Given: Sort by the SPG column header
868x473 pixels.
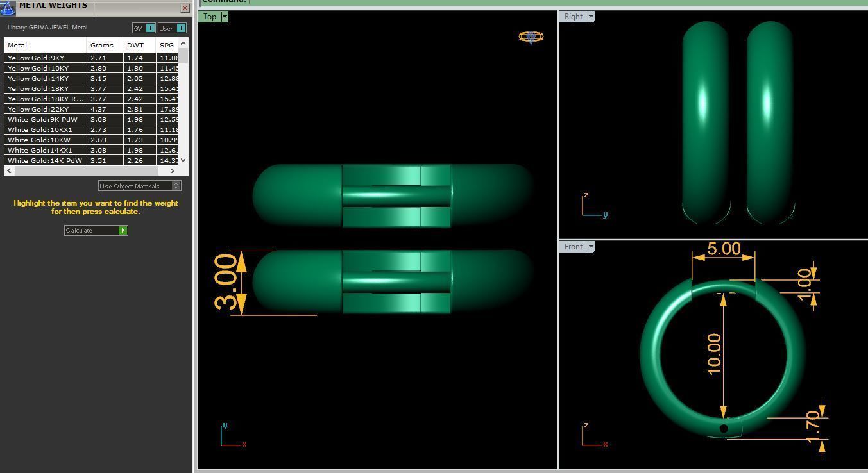Looking at the screenshot, I should coord(167,45).
